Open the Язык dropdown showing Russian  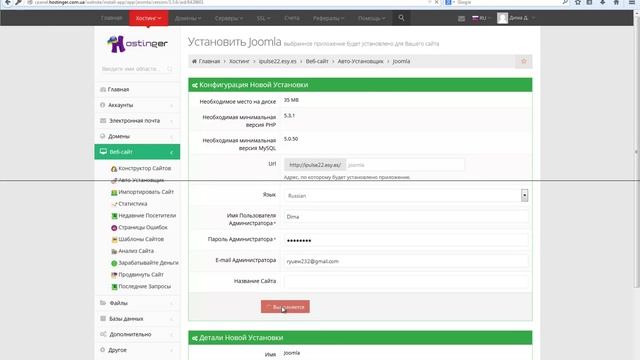407,196
